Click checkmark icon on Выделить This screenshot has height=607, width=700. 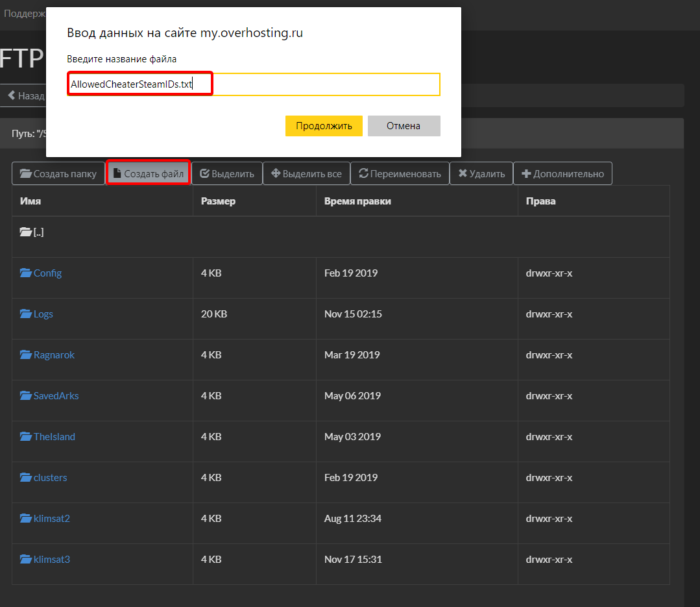click(204, 173)
